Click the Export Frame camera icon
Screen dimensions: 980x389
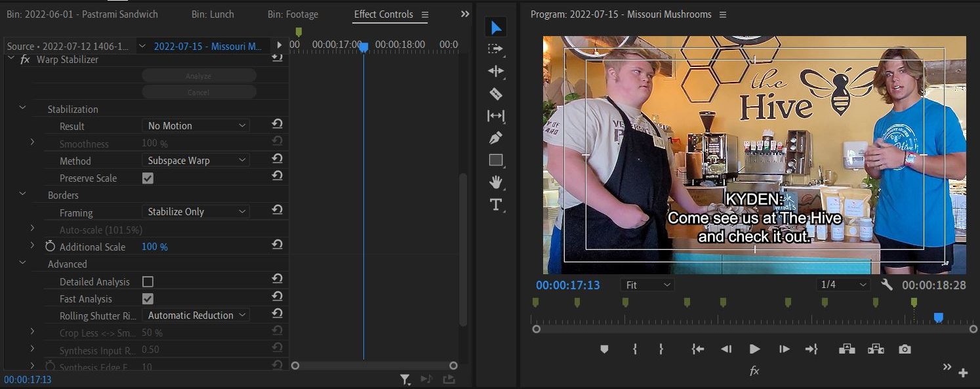[905, 349]
